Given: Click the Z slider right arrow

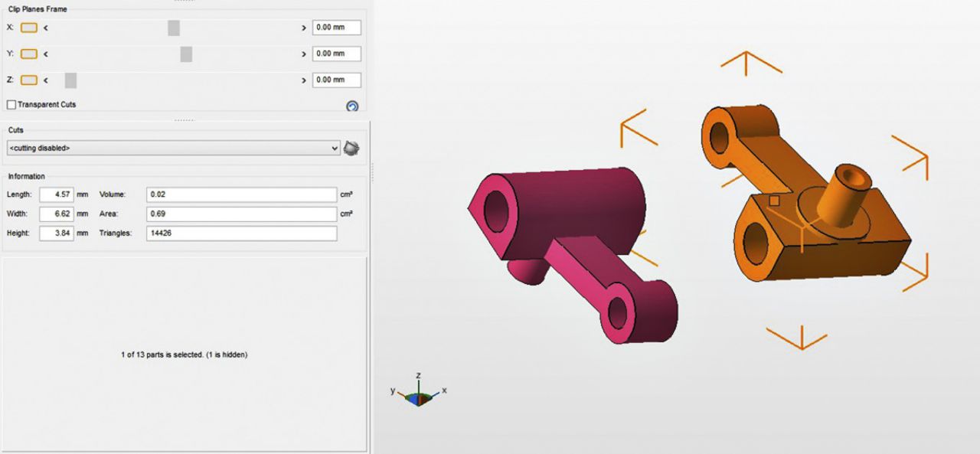Looking at the screenshot, I should [304, 80].
